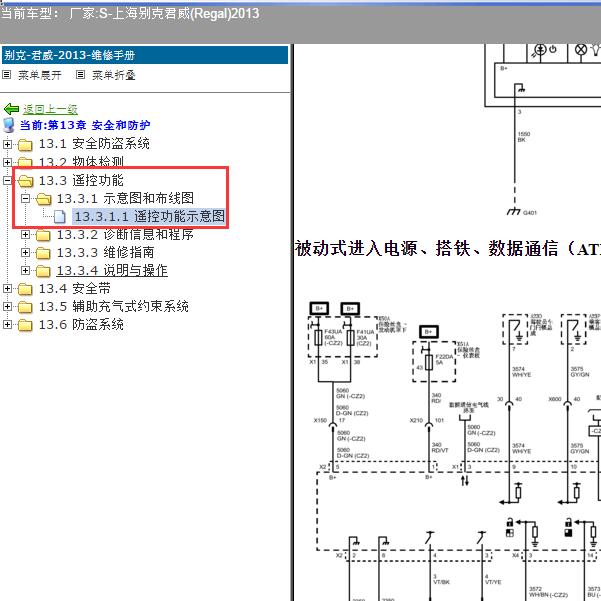Click the open folder icon of 13.3 遥控功能
Image resolution: width=601 pixels, height=601 pixels.
(25, 181)
